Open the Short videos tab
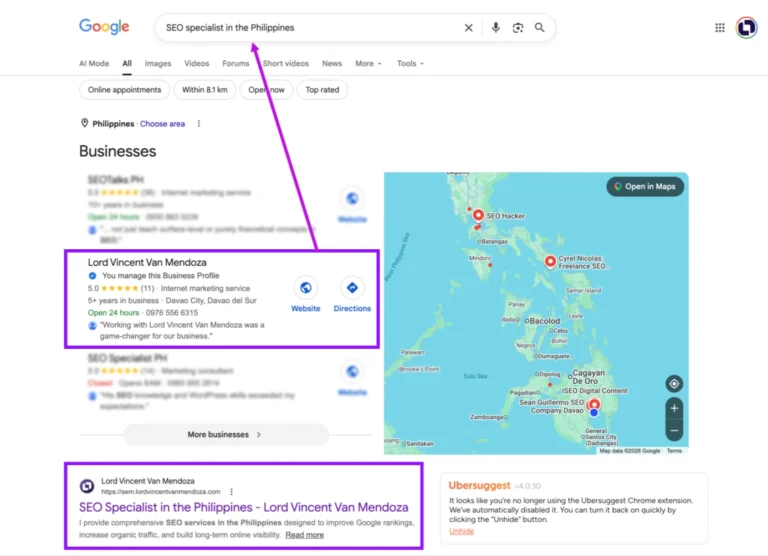The height and width of the screenshot is (556, 768). pos(286,63)
